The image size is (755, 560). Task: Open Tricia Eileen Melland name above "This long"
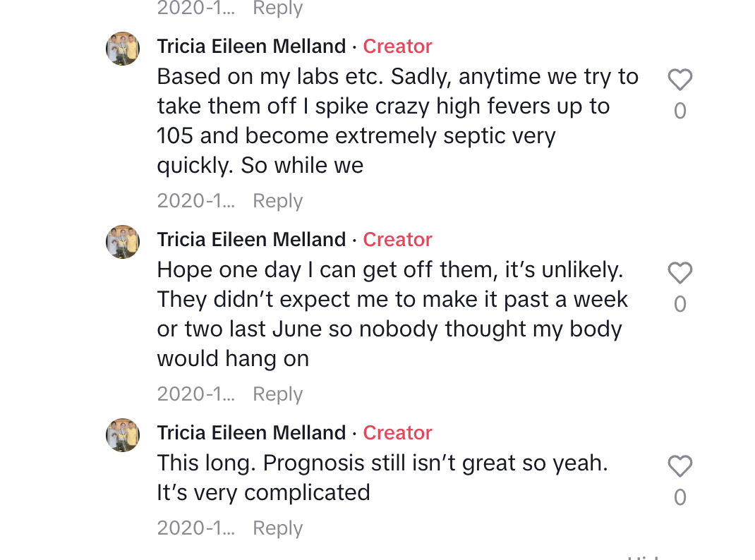pos(251,432)
